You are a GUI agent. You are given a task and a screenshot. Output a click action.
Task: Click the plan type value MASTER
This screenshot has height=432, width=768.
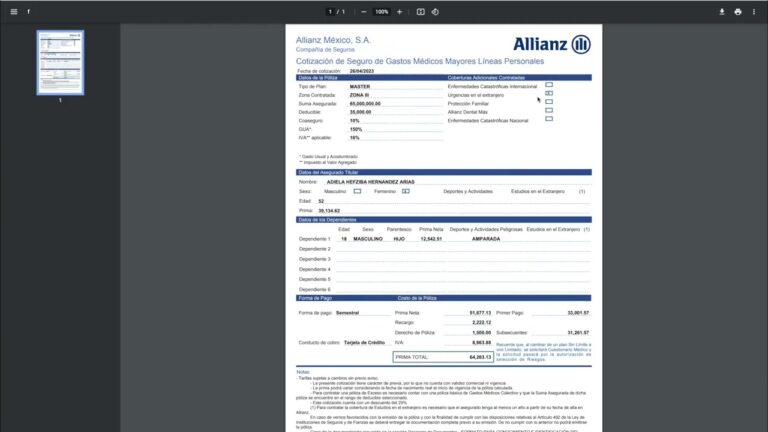[x=360, y=87]
